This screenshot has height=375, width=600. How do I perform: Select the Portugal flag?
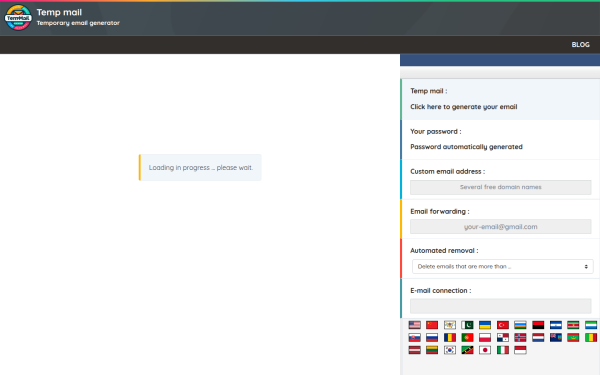[x=467, y=338]
